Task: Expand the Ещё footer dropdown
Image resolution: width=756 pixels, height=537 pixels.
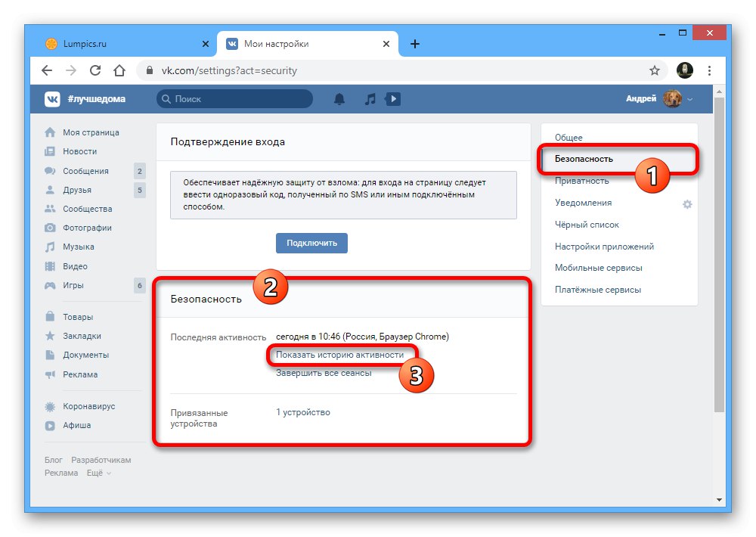Action: pyautogui.click(x=99, y=473)
